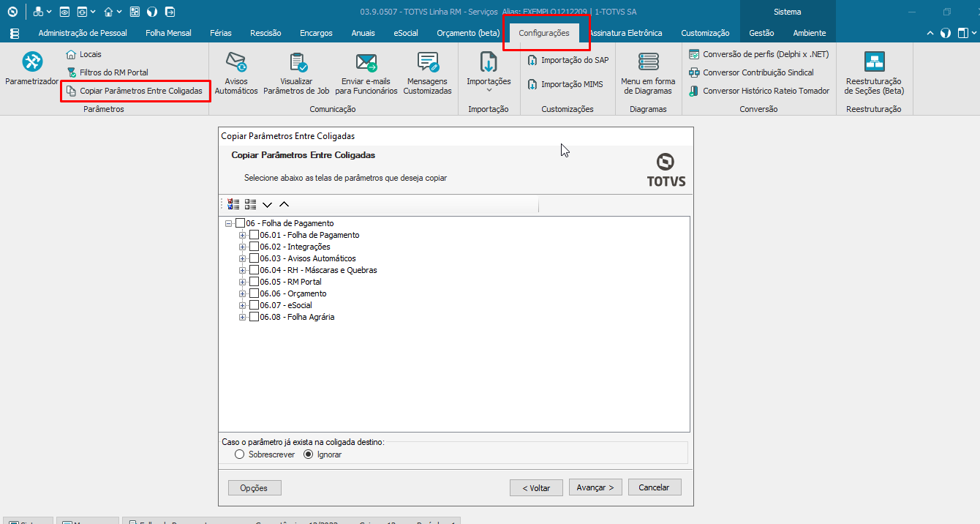Click the eye icon in the title bar
Image resolution: width=980 pixels, height=524 pixels.
[64, 12]
